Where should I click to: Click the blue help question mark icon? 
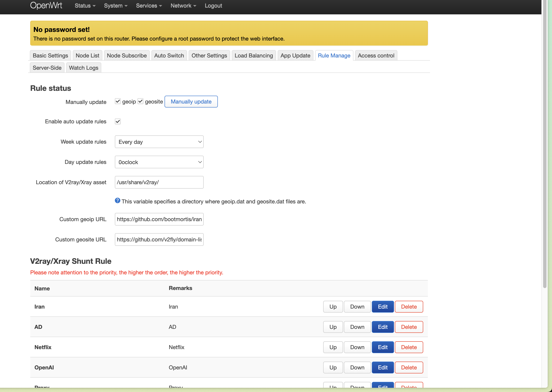tap(117, 201)
